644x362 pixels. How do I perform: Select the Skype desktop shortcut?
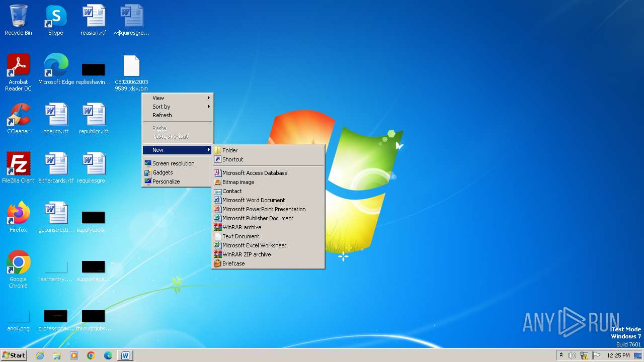(x=56, y=20)
